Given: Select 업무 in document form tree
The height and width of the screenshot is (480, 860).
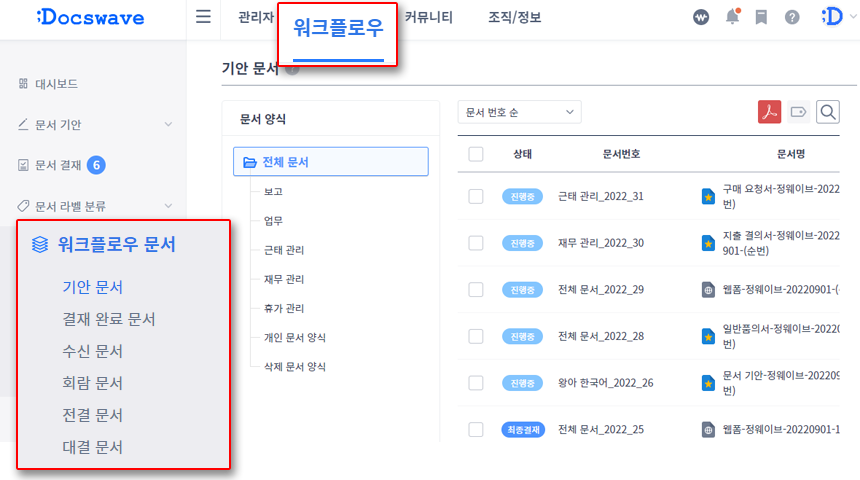Looking at the screenshot, I should (x=273, y=221).
